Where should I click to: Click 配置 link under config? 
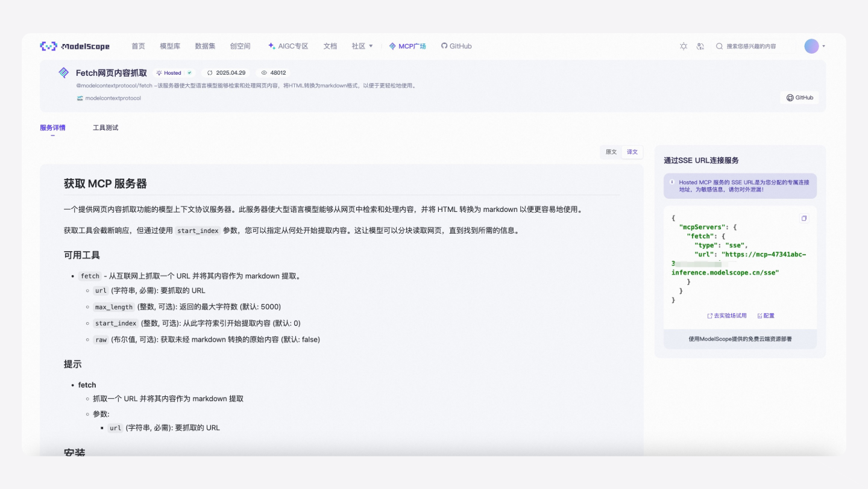pyautogui.click(x=766, y=316)
